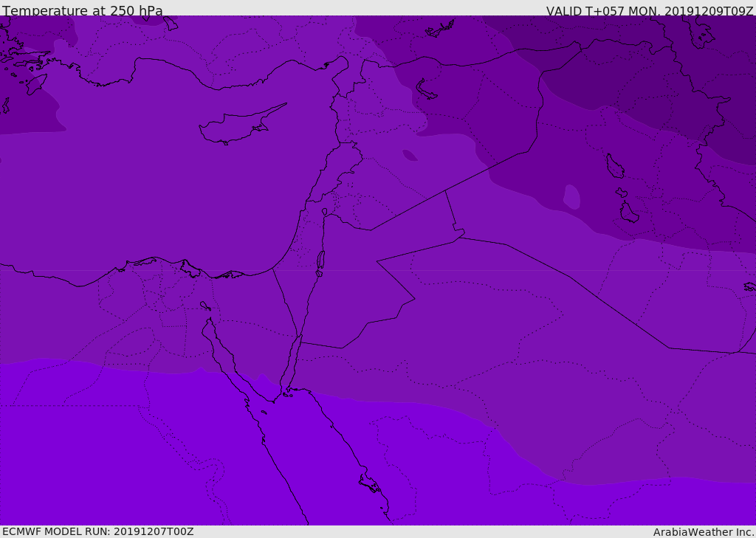
Task: Click the 'ECMWF MODEL RUN: 20191207T00Z' label
Action: point(98,532)
